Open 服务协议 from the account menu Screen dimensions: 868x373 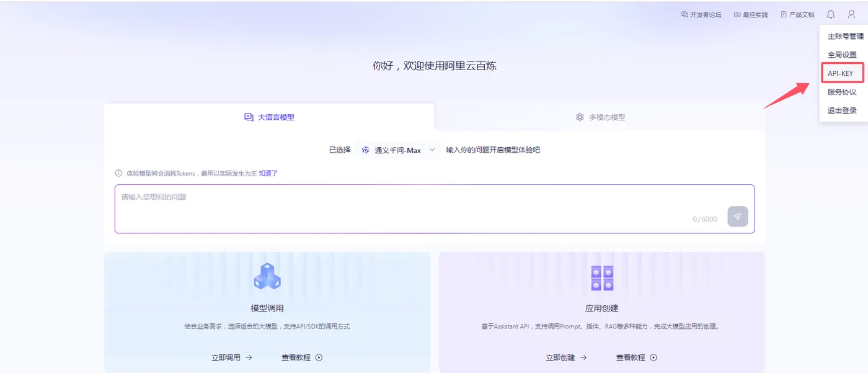coord(841,92)
